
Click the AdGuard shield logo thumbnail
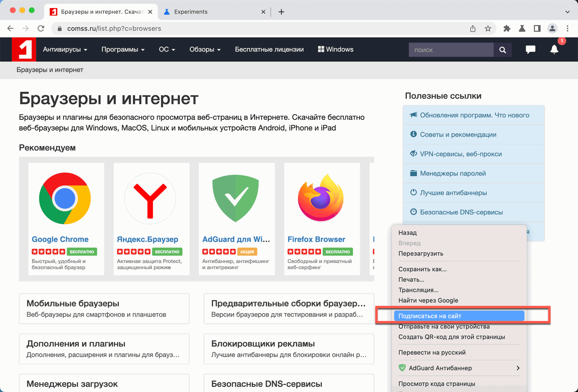pyautogui.click(x=235, y=198)
